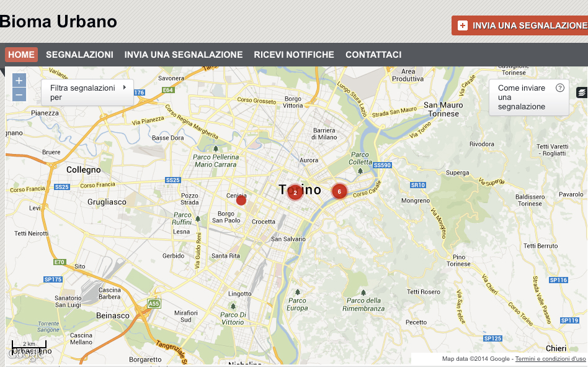Image resolution: width=588 pixels, height=367 pixels.
Task: Click the Superga label on the map
Action: pyautogui.click(x=458, y=173)
